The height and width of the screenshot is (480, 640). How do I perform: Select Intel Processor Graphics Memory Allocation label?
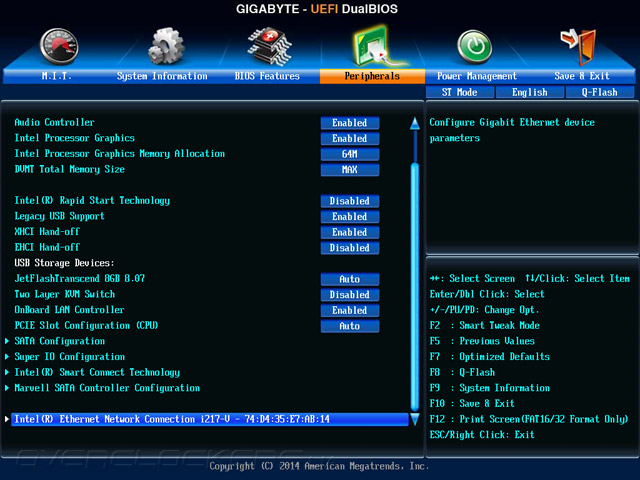[x=120, y=153]
